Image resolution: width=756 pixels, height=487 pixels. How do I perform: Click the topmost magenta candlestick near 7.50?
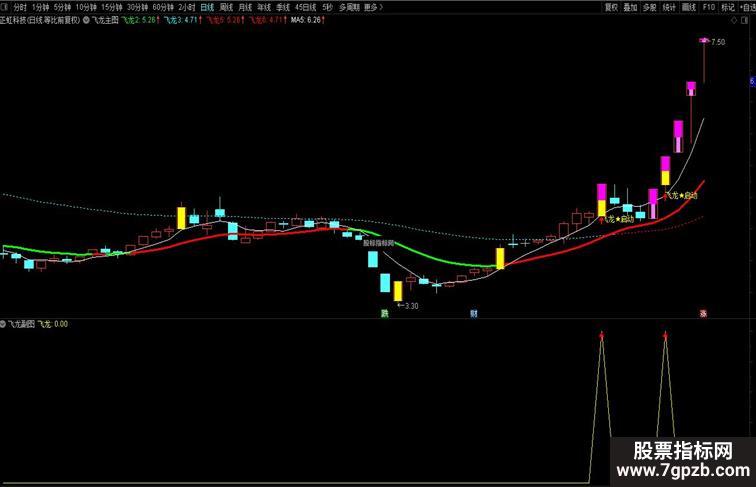[704, 41]
